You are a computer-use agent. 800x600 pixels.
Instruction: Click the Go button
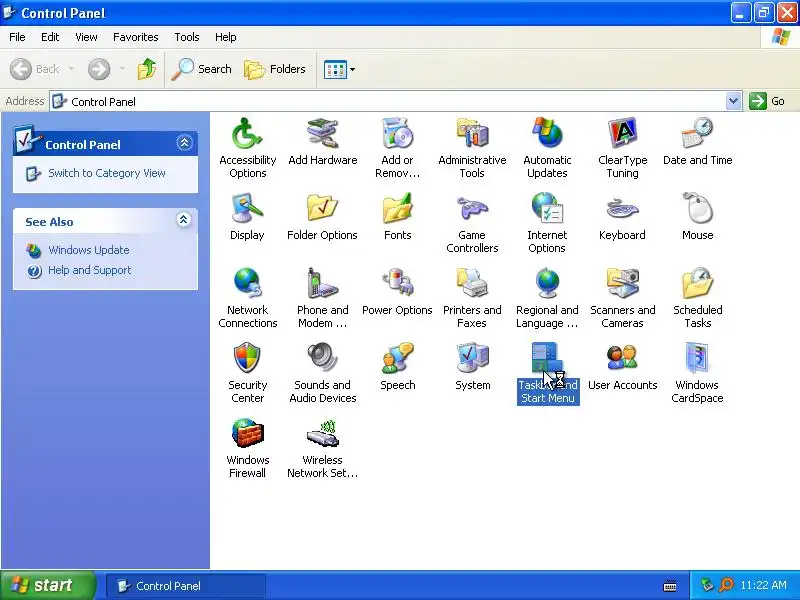[x=768, y=101]
